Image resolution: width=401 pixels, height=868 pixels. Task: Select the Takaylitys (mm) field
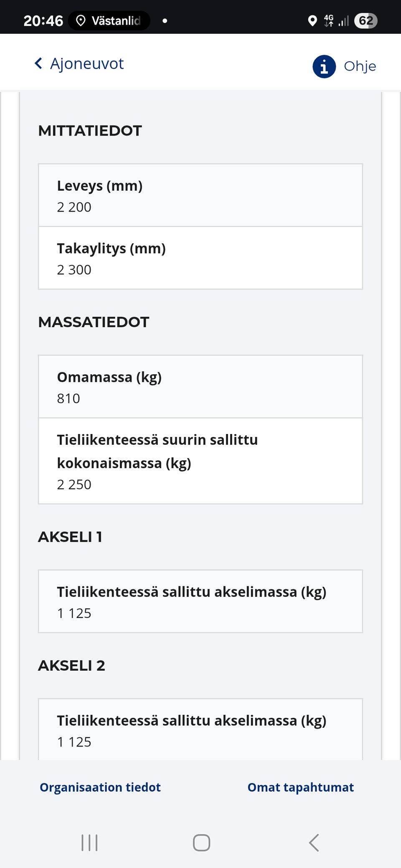pos(200,257)
